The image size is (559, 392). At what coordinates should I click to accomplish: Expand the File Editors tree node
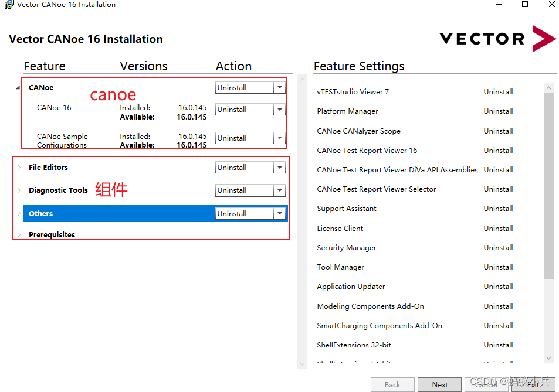pos(18,167)
